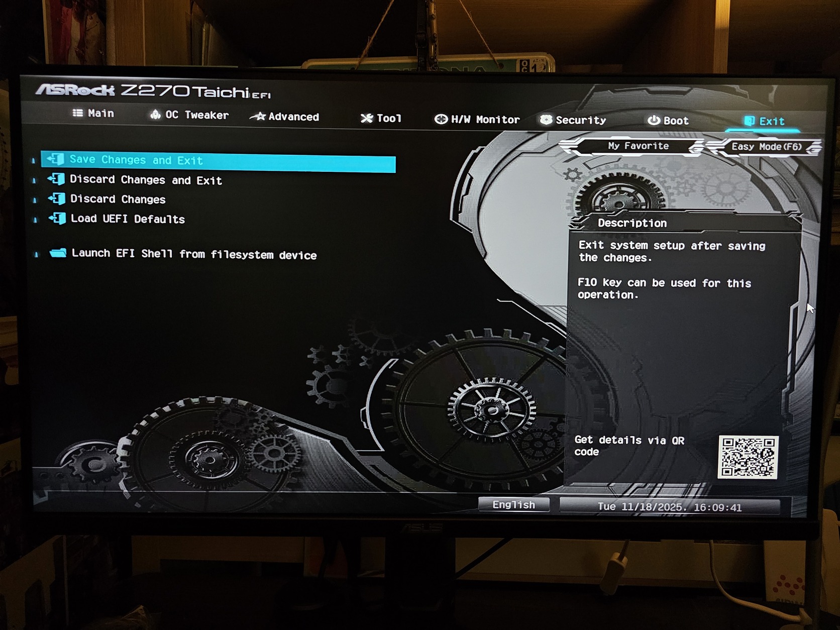Open the Advanced tab

pyautogui.click(x=284, y=117)
